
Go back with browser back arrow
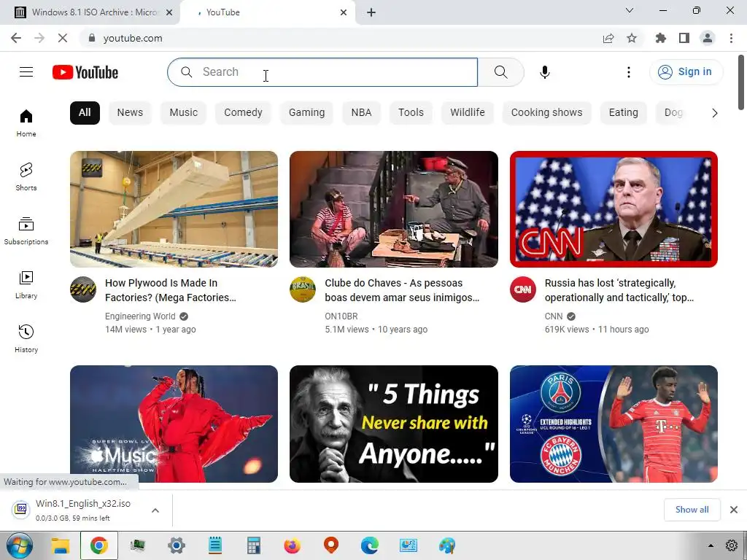tap(16, 38)
